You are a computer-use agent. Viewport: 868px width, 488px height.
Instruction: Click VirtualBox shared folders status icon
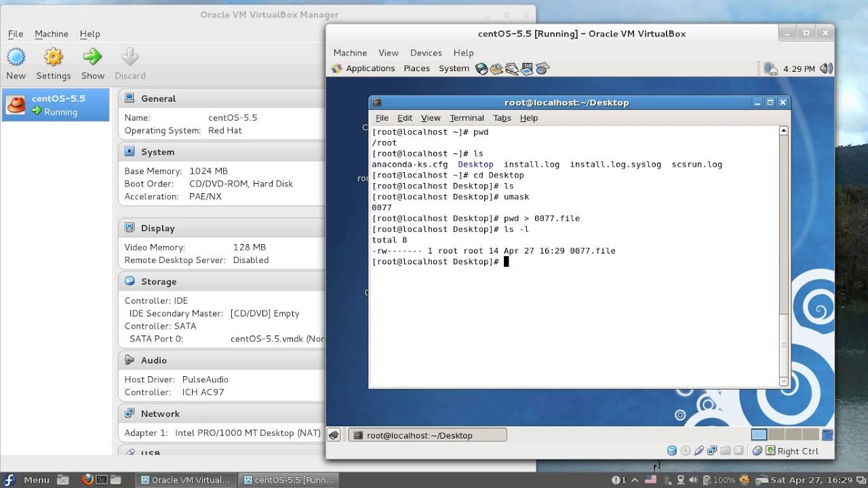[726, 451]
